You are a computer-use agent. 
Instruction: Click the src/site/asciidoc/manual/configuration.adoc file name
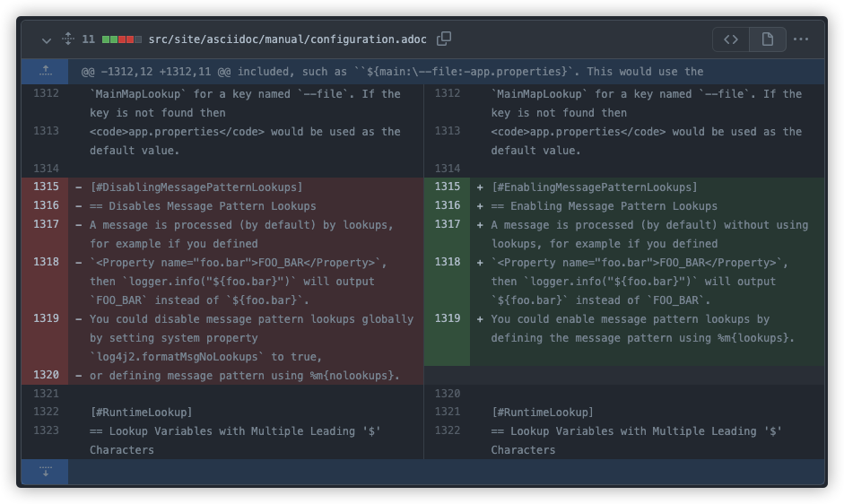287,39
